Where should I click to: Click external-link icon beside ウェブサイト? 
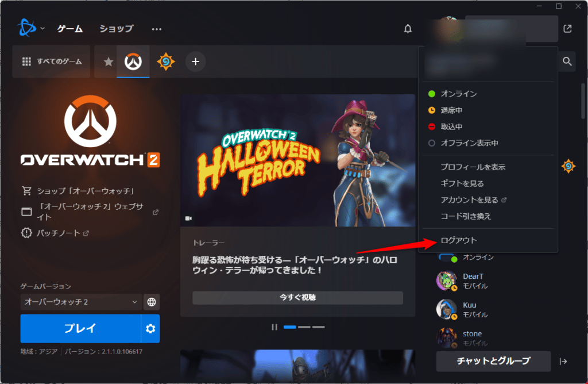156,212
